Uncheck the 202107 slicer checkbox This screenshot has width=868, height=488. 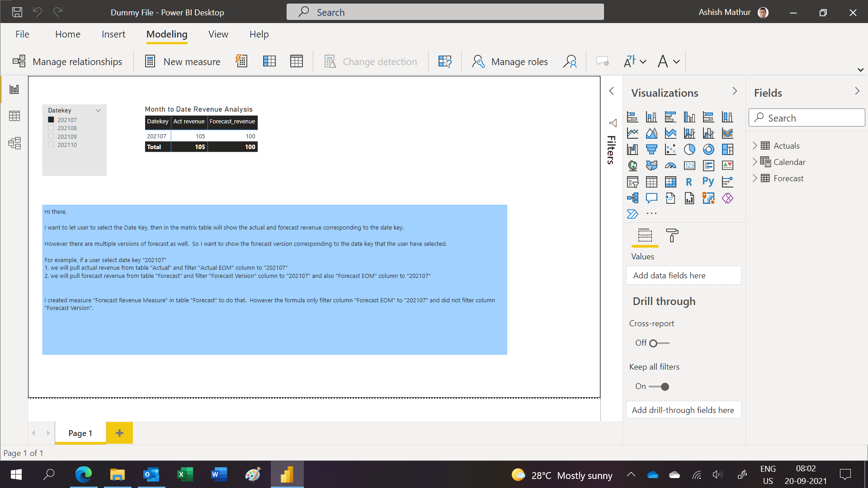[51, 120]
